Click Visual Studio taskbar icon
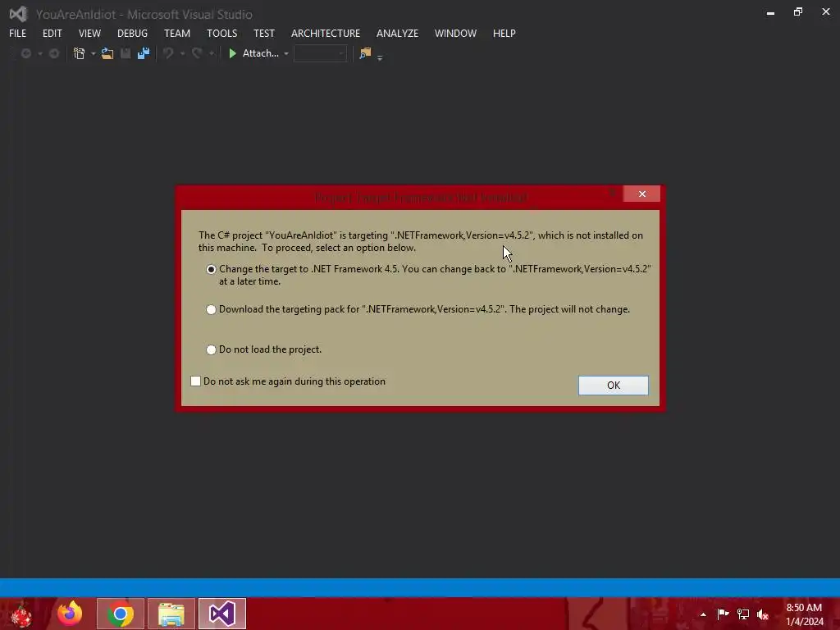 coord(222,614)
